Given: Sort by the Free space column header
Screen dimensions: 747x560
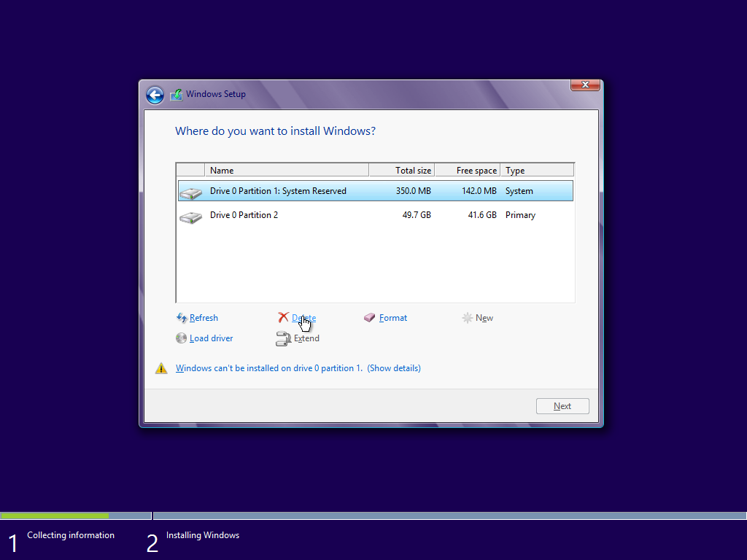Looking at the screenshot, I should tap(468, 170).
